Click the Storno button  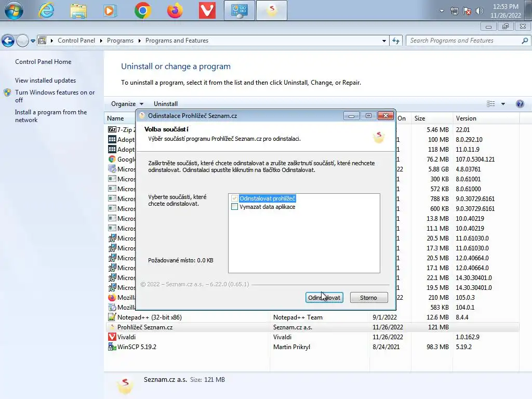[368, 298]
